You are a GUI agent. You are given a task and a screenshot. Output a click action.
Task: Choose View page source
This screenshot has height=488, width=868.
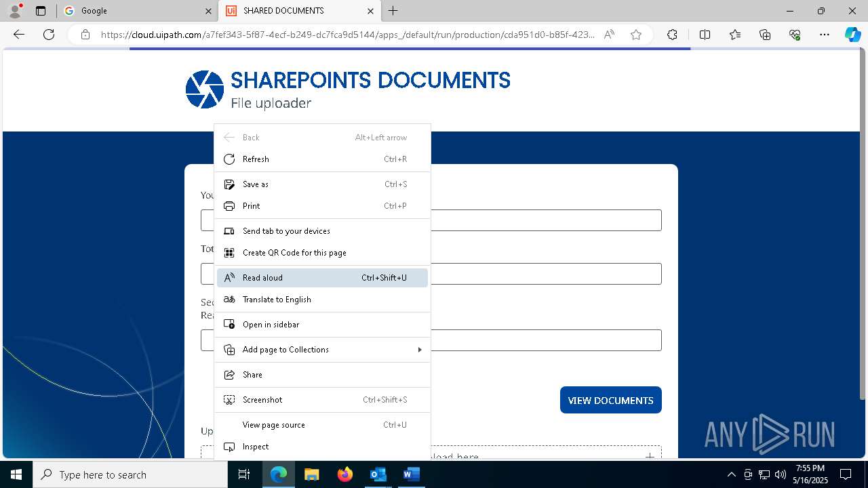(x=322, y=425)
